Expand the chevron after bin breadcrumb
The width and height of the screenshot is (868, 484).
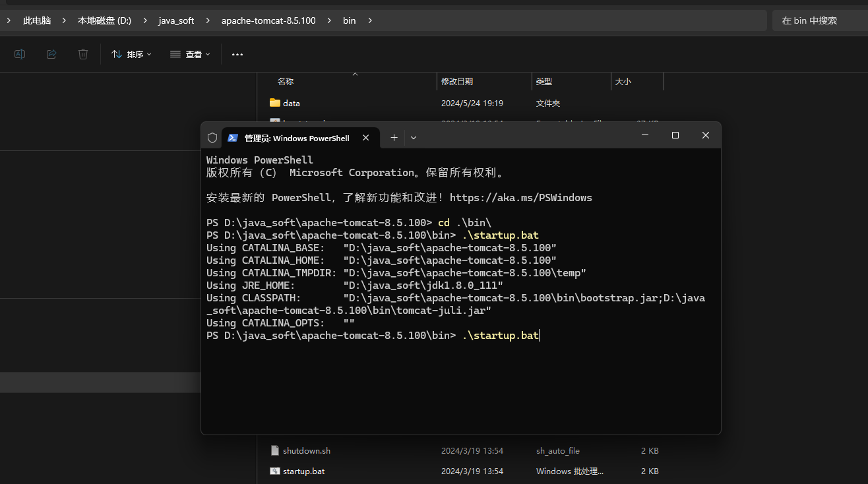coord(369,20)
